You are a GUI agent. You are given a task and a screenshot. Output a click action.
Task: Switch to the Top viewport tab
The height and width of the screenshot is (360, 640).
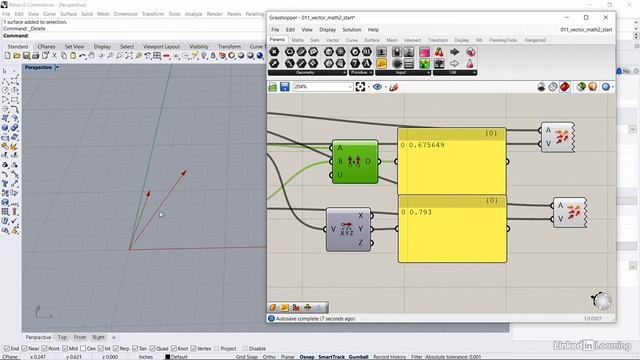coord(62,337)
